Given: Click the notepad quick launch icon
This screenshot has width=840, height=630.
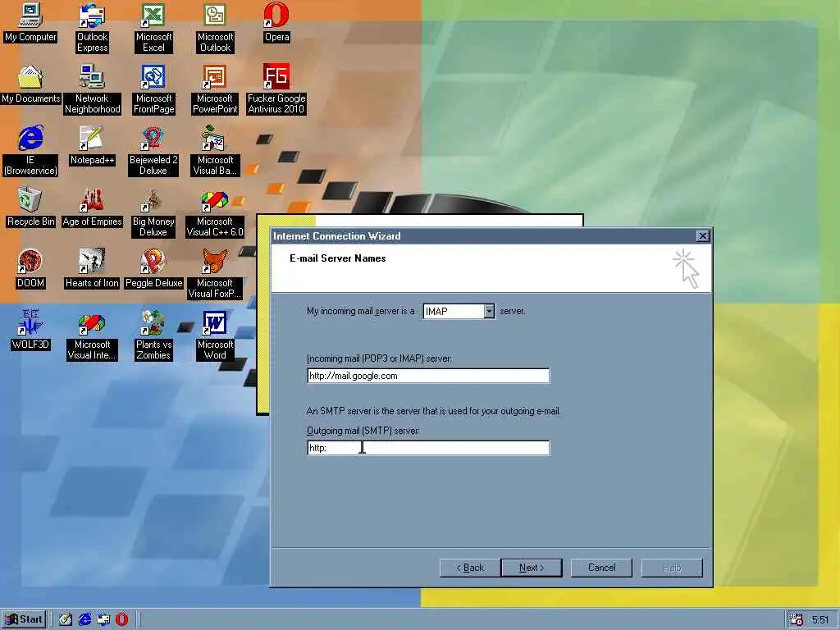Looking at the screenshot, I should click(x=66, y=619).
